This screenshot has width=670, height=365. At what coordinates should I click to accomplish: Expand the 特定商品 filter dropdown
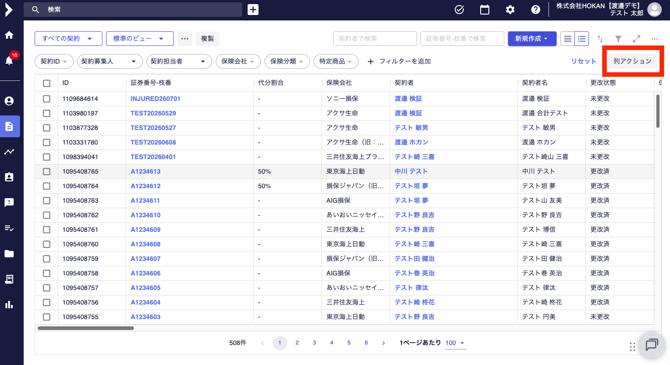pos(336,62)
